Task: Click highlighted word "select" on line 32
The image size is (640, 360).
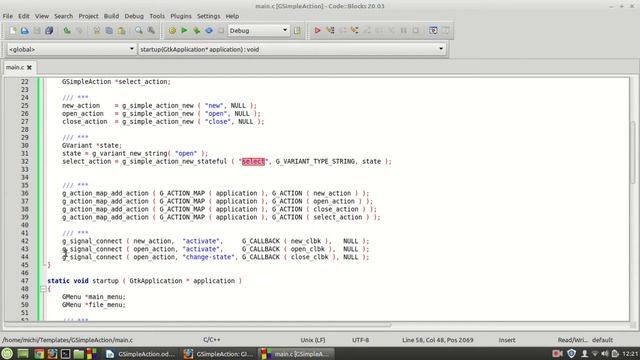Action: 253,162
